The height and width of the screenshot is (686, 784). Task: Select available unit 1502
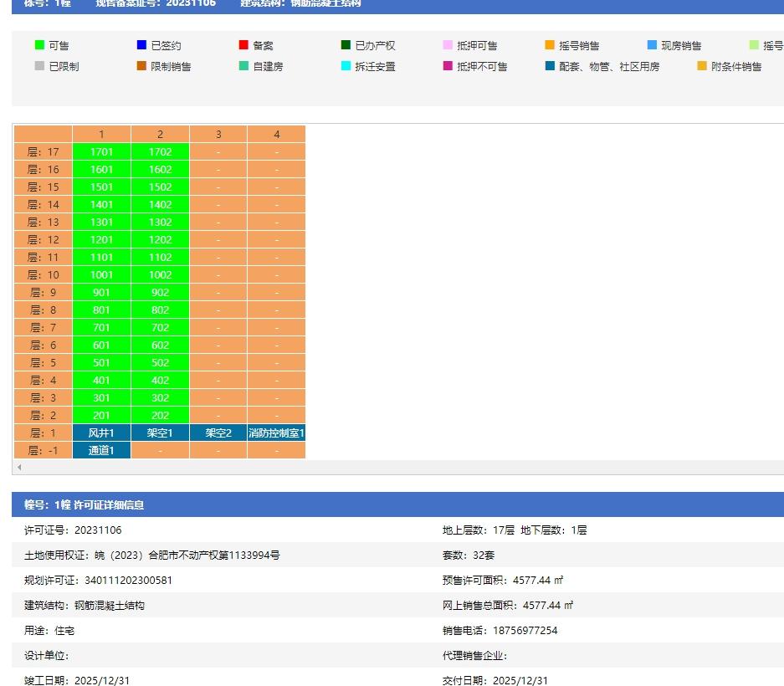click(160, 187)
